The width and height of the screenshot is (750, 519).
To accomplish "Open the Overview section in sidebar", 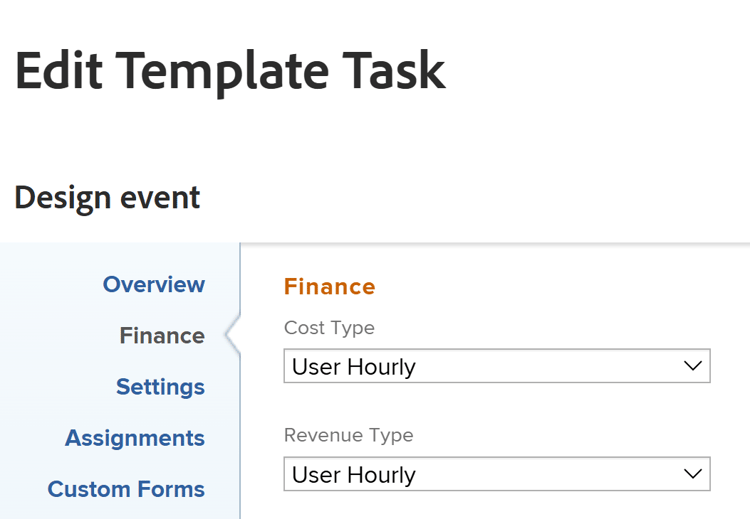I will (153, 285).
